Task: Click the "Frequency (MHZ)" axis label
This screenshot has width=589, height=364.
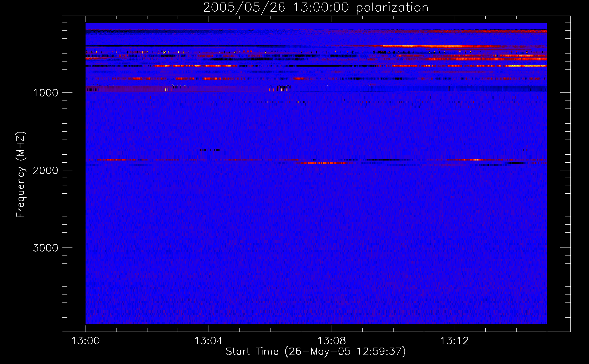Action: point(21,175)
